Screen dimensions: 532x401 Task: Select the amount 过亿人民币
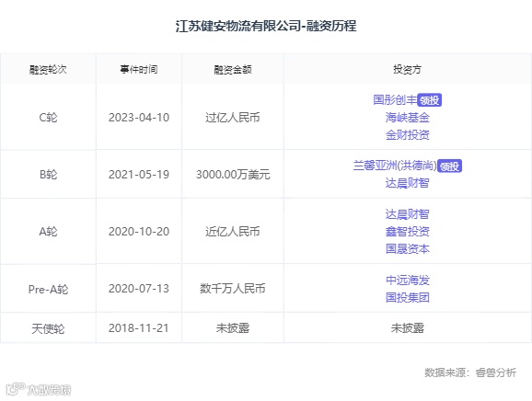click(233, 118)
